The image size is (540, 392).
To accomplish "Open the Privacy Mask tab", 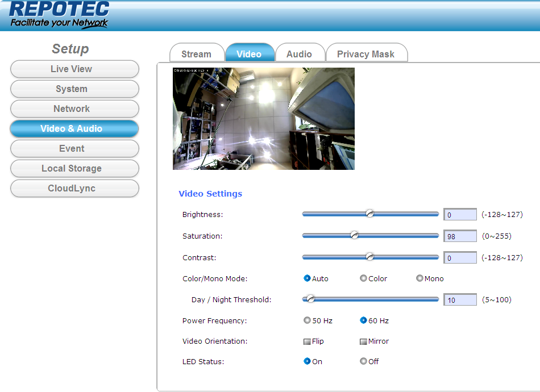I will point(365,54).
